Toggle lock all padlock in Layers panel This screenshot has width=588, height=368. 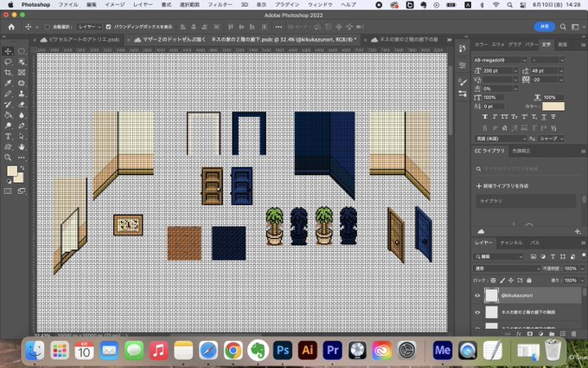[528, 281]
